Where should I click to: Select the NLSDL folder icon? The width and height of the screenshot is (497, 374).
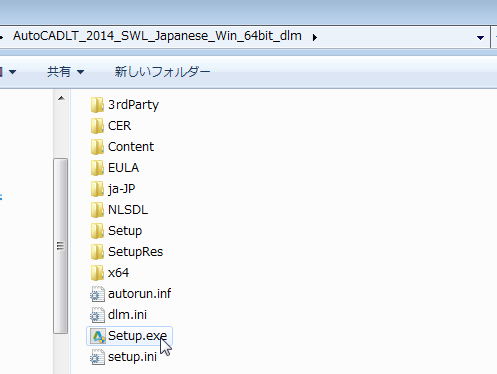97,210
